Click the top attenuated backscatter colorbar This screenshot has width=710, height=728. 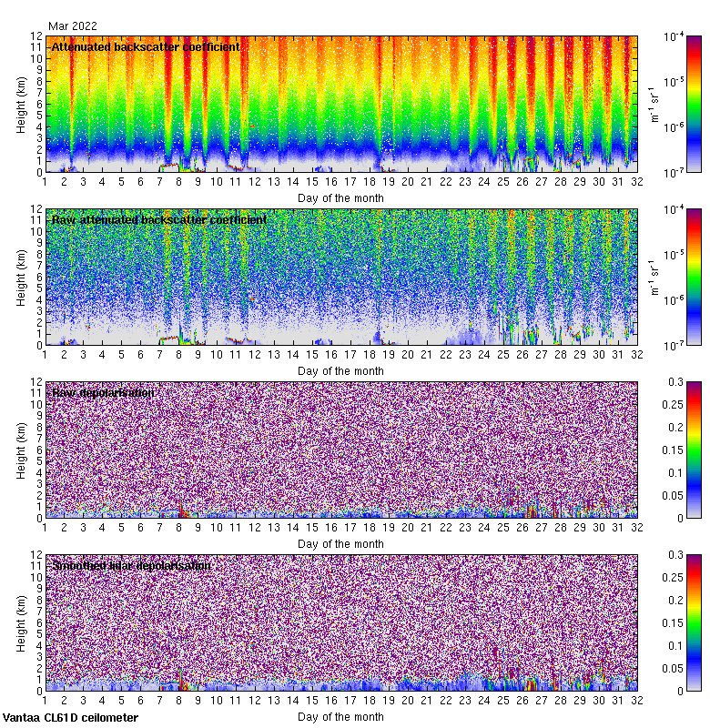[668, 104]
